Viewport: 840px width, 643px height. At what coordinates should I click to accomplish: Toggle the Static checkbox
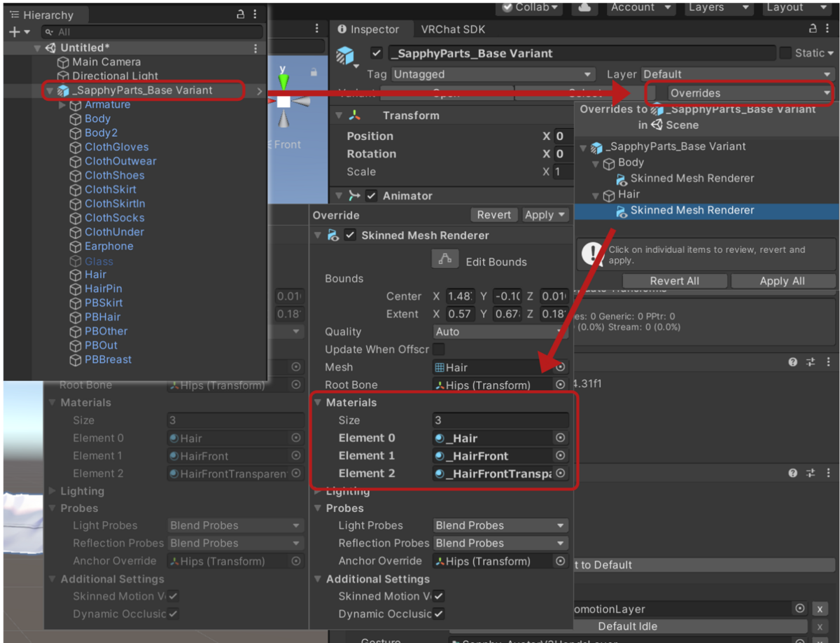[785, 53]
